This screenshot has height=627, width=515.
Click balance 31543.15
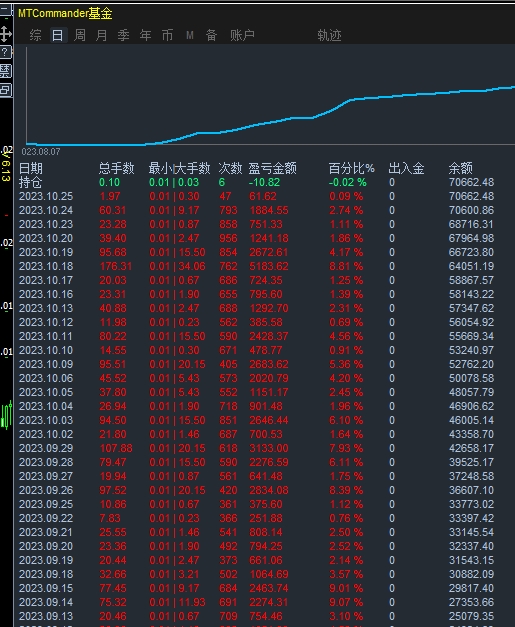[x=471, y=560]
